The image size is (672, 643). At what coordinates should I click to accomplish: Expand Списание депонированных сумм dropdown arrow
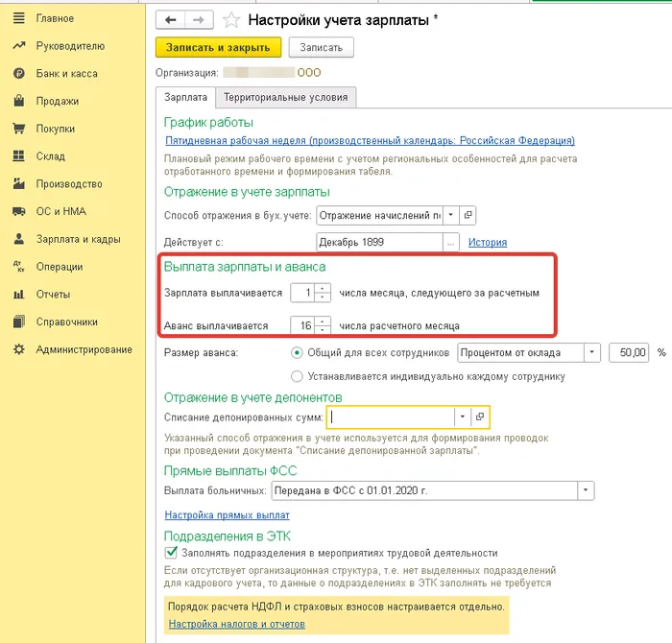(463, 417)
